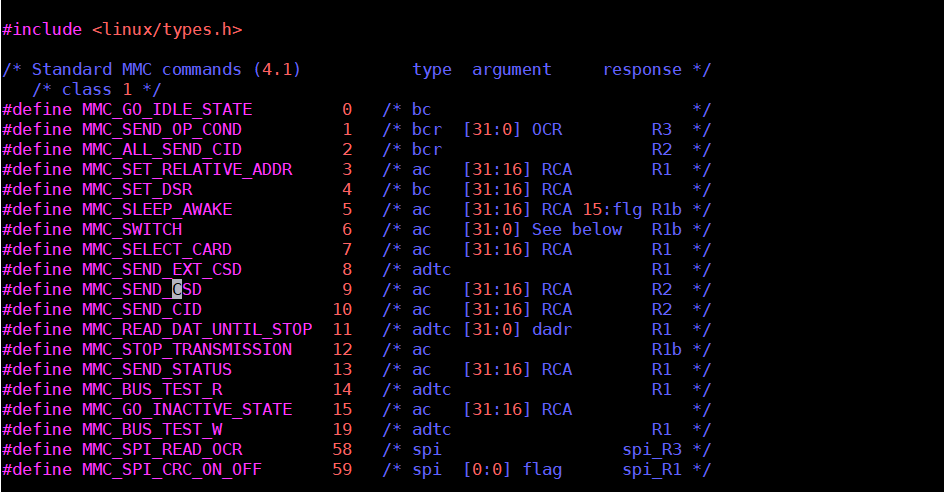Click value 58 next to MMC_SPI_READ_OCR
944x492 pixels.
(342, 449)
